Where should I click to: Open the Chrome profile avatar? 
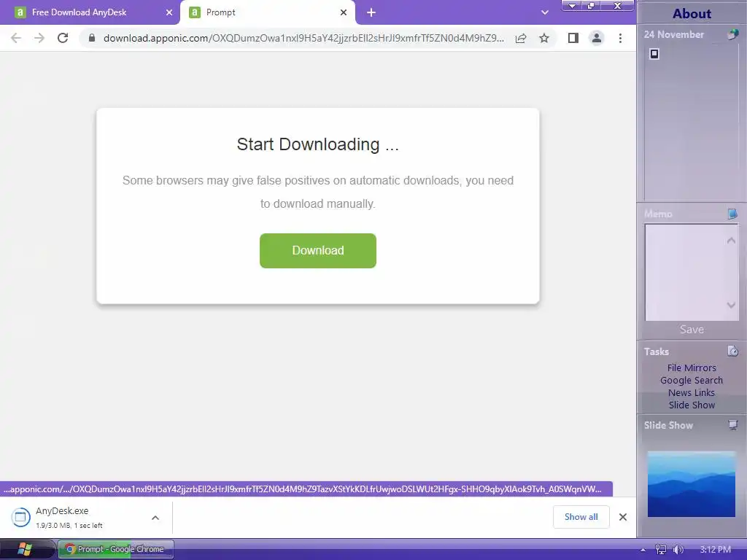point(597,38)
